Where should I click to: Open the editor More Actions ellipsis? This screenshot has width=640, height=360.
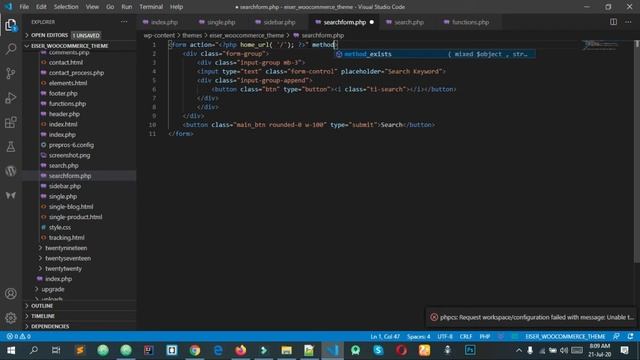628,22
